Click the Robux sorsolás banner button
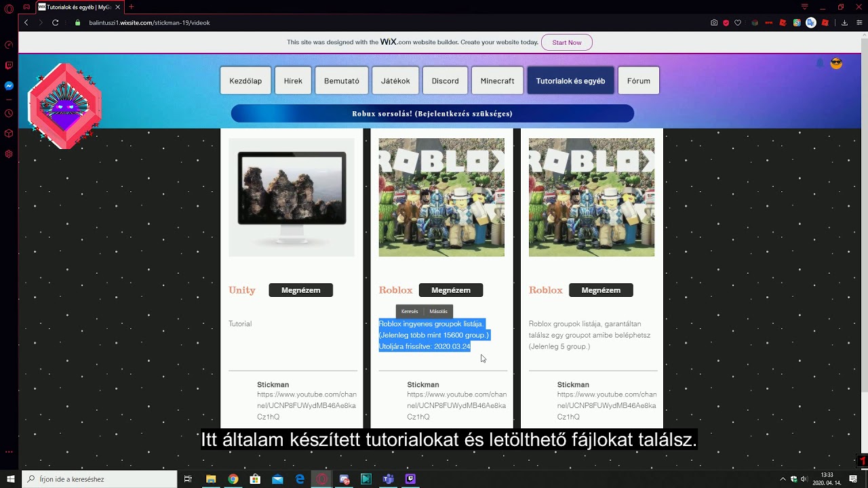The image size is (868, 488). click(x=432, y=113)
